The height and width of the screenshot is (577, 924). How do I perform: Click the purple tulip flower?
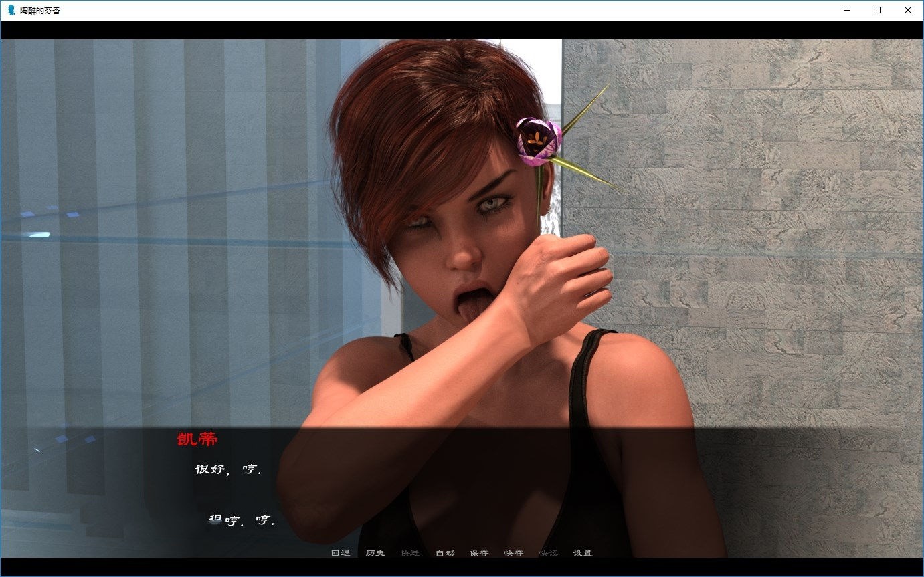point(537,140)
